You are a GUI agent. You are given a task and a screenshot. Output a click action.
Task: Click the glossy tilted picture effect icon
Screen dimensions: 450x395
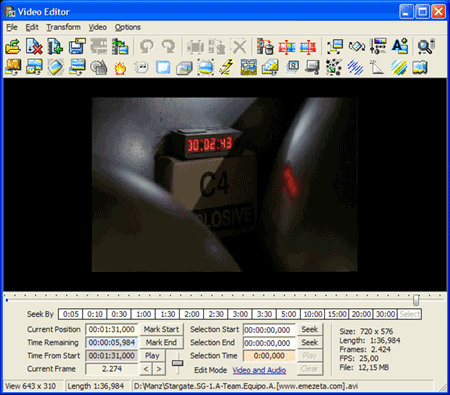[x=56, y=68]
